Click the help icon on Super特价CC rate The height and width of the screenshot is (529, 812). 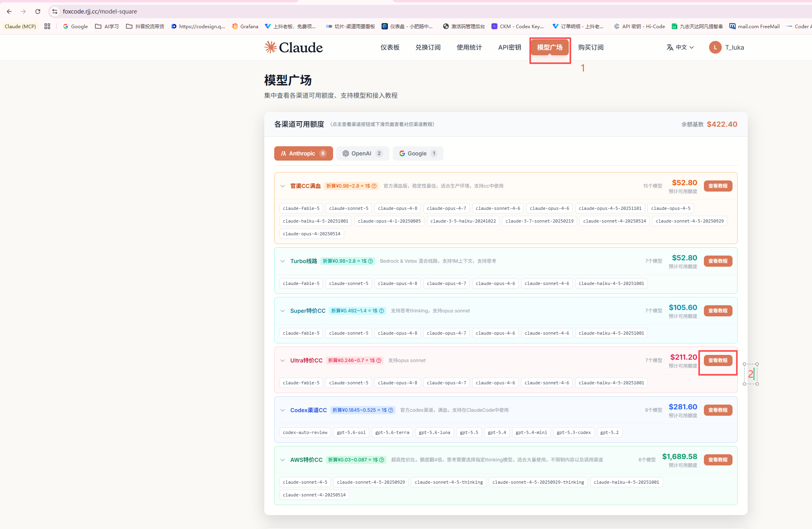point(382,311)
